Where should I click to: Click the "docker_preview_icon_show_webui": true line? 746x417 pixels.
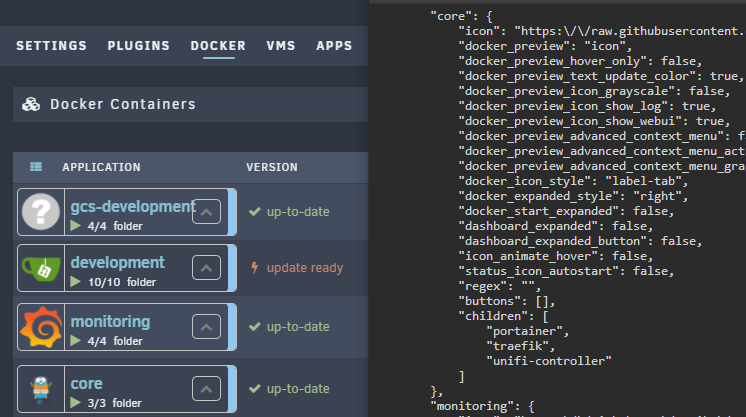594,121
